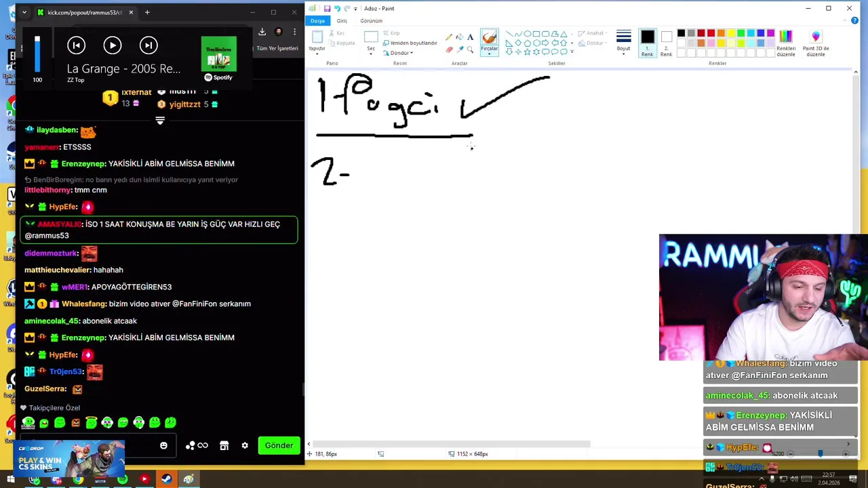This screenshot has height=488, width=868.
Task: Choose the Oval shape in Şekiller gallery
Action: pyautogui.click(x=527, y=34)
